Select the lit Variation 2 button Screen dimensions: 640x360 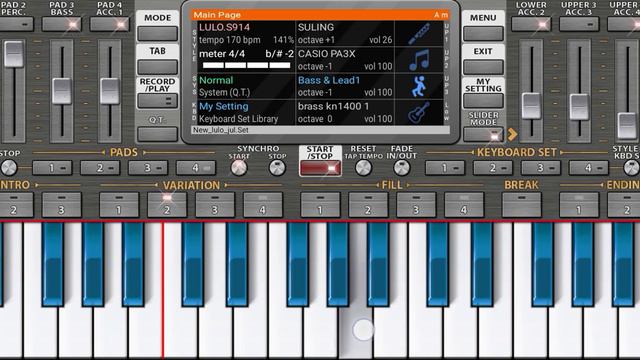(x=167, y=204)
